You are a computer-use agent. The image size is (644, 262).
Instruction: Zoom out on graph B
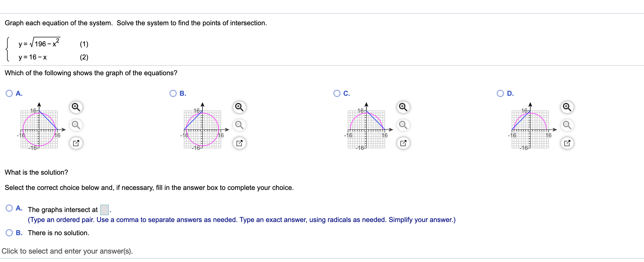[x=239, y=125]
